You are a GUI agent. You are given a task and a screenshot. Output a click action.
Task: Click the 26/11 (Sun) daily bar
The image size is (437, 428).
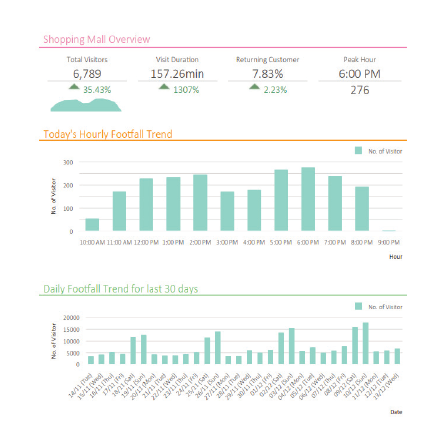(x=218, y=348)
